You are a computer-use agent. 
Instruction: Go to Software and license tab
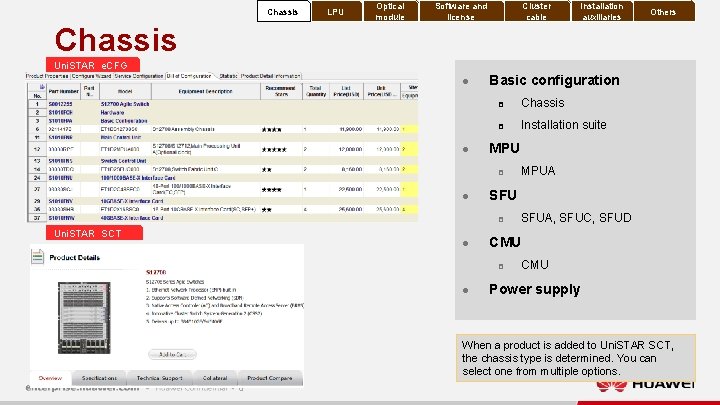461,11
